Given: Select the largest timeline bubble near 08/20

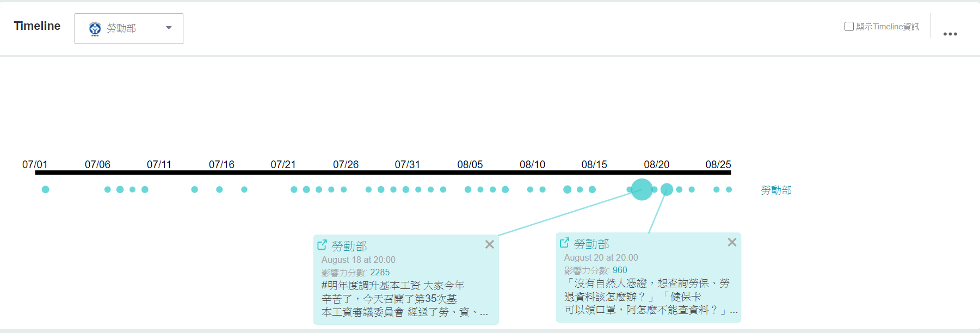Looking at the screenshot, I should tap(642, 189).
